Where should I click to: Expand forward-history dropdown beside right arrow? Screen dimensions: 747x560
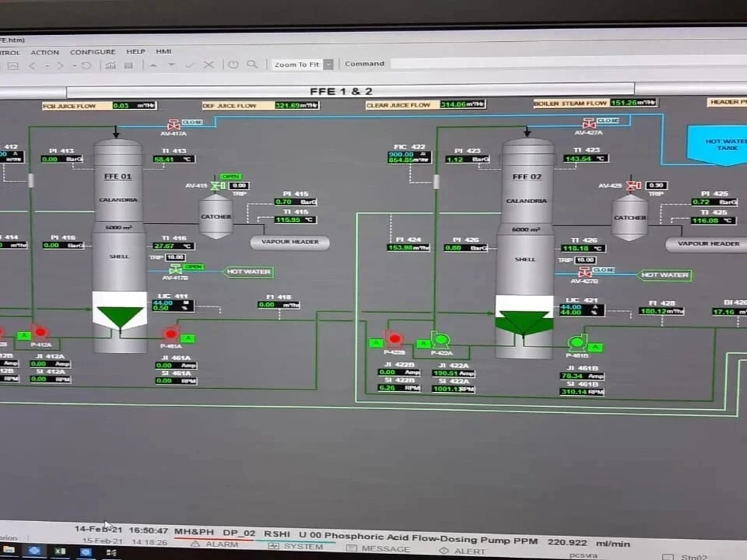click(x=75, y=66)
